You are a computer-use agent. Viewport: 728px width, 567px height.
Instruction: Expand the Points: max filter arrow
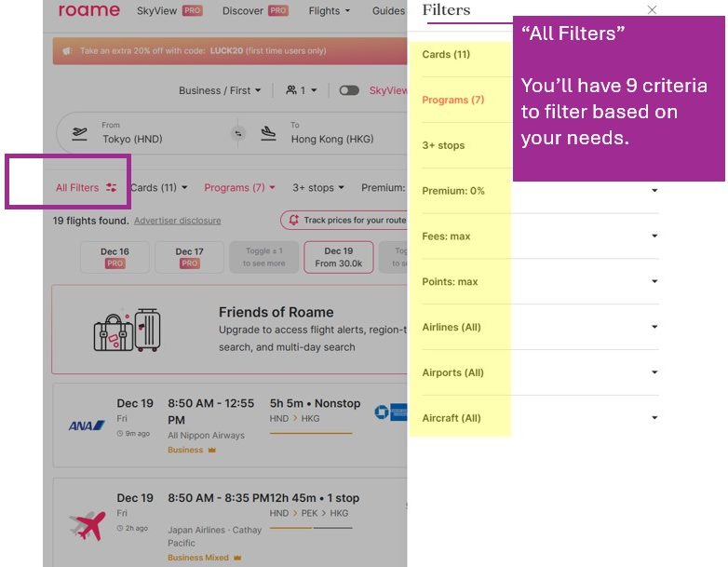pyautogui.click(x=654, y=281)
